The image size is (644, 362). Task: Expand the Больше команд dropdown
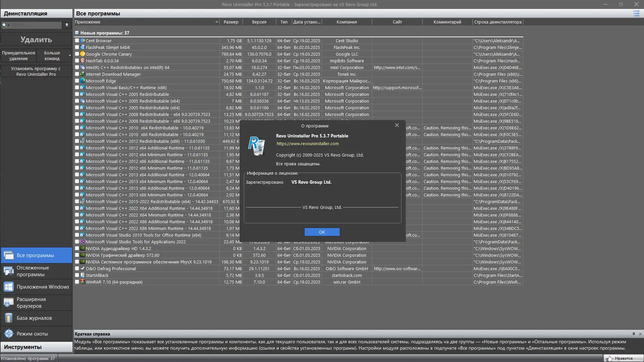70,56
